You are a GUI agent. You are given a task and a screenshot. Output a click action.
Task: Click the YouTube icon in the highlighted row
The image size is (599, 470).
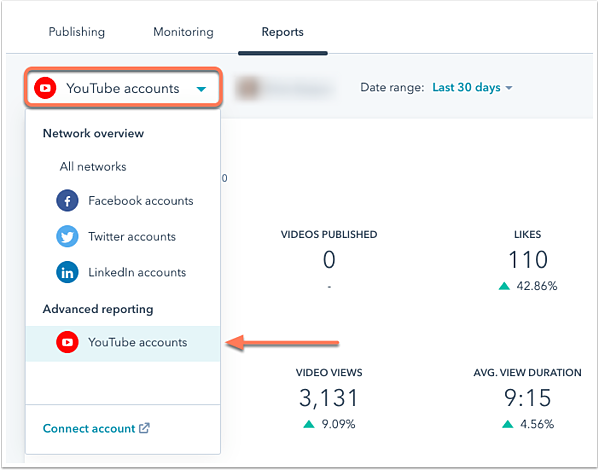(67, 342)
